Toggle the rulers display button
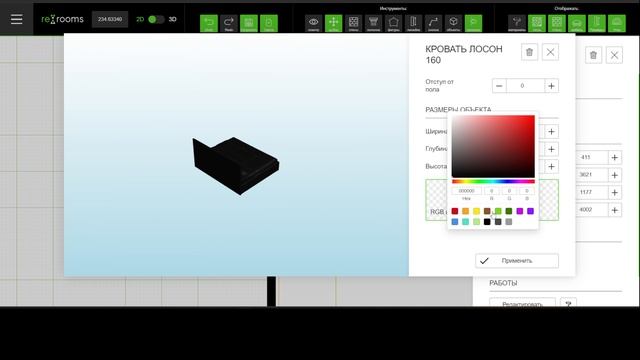The width and height of the screenshot is (640, 360). (x=597, y=23)
